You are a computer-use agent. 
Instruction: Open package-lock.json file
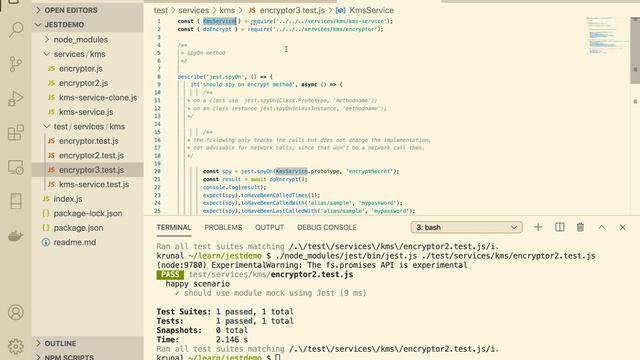(x=88, y=213)
